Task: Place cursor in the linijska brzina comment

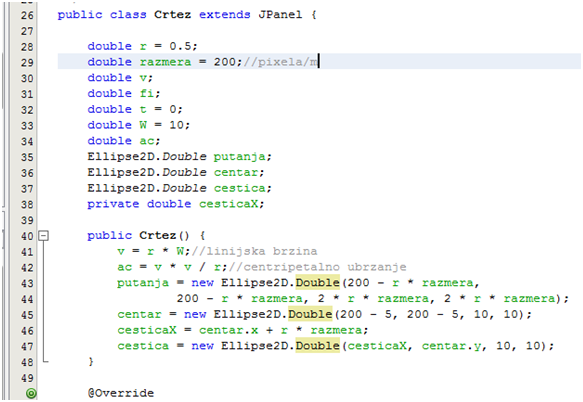Action: point(254,251)
